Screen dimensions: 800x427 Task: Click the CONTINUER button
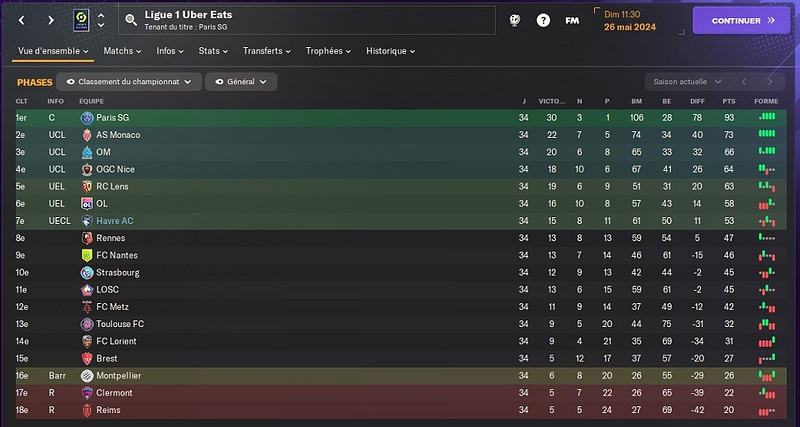click(741, 20)
